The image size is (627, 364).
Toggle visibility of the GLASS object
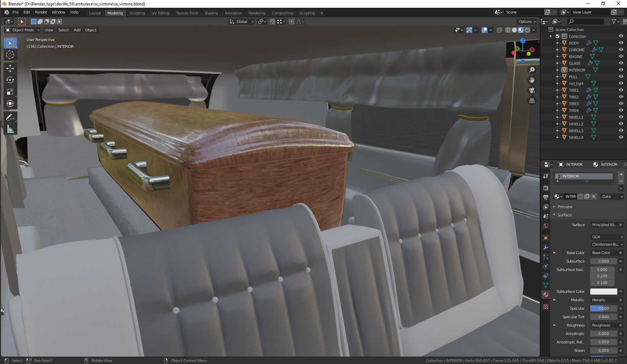pos(621,63)
